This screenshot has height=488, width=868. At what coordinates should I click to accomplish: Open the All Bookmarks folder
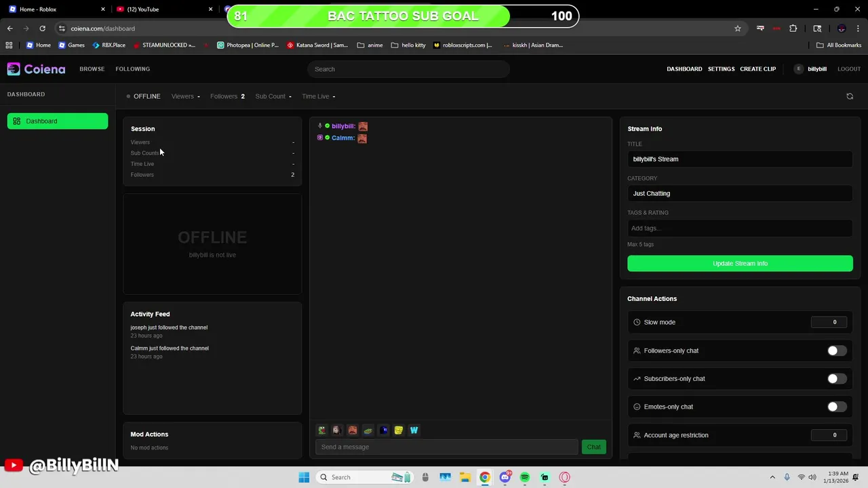pos(839,45)
